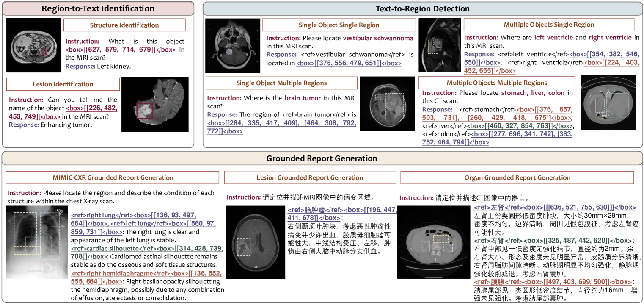Click the cardiac MRI image showing the ventricles

(439, 45)
